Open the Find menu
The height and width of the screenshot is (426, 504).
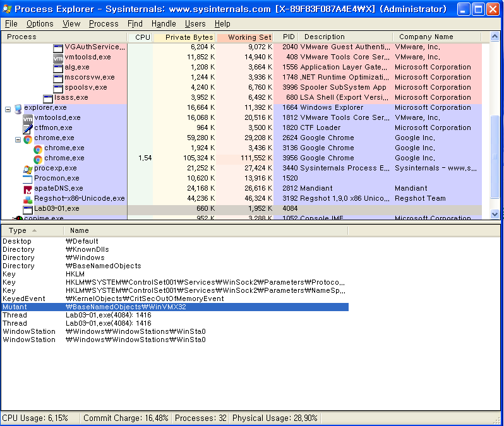[135, 24]
